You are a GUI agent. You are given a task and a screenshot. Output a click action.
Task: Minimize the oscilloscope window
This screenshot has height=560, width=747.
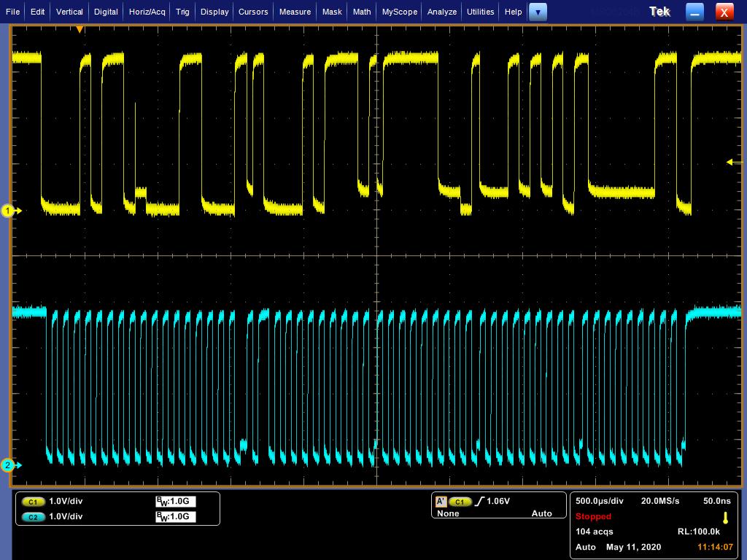(694, 12)
